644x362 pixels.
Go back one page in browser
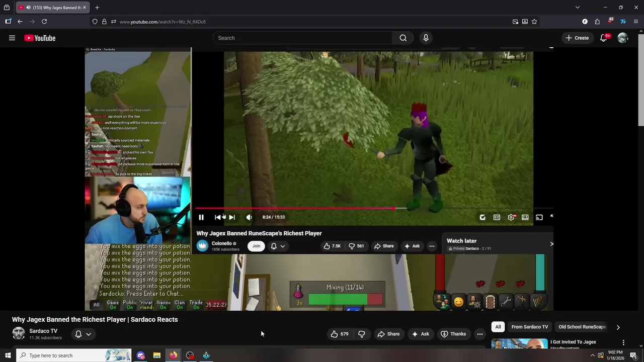20,22
